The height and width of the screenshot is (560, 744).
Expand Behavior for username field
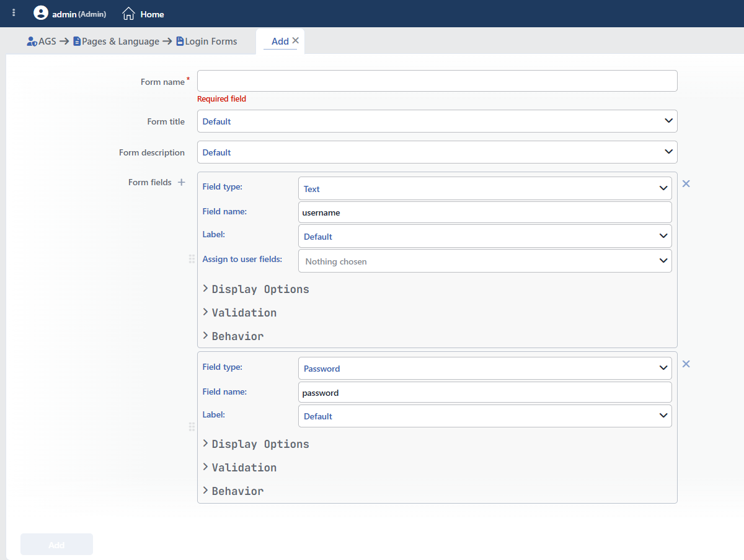233,336
